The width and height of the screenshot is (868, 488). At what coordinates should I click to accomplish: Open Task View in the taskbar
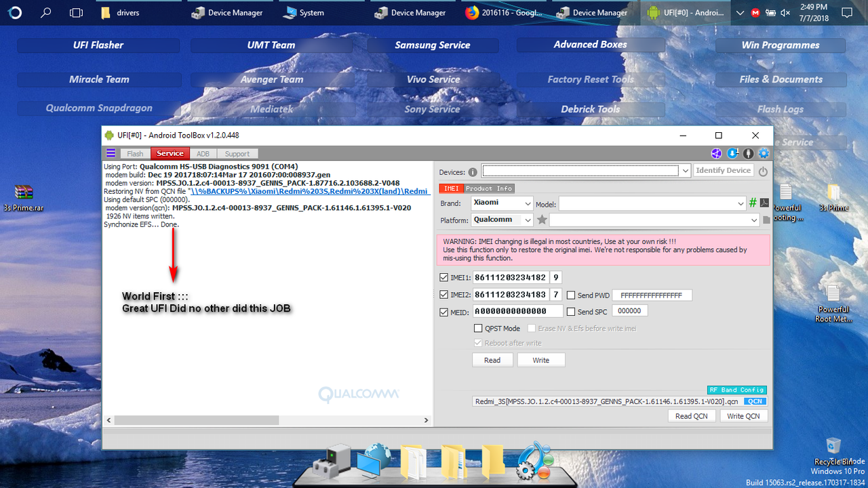click(77, 12)
